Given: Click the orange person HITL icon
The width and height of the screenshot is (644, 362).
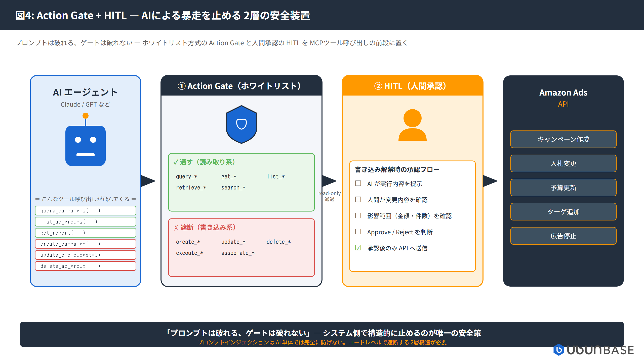Looking at the screenshot, I should coord(413,125).
